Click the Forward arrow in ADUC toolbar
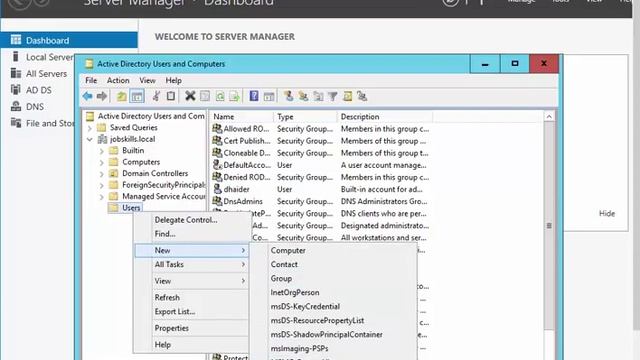640x360 pixels. point(102,96)
